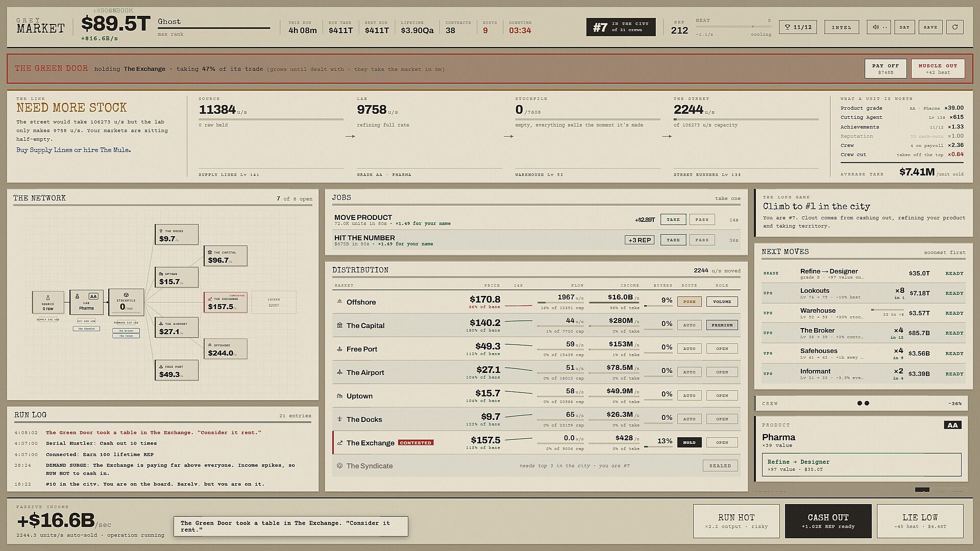
Task: Take the Move Product job
Action: pos(673,219)
